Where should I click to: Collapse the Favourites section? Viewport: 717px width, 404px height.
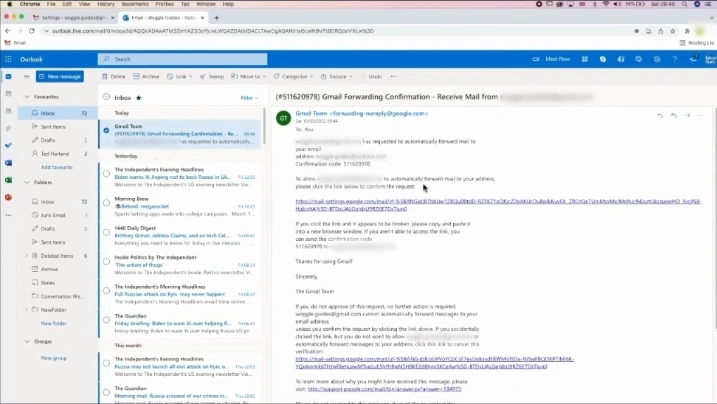pos(27,97)
